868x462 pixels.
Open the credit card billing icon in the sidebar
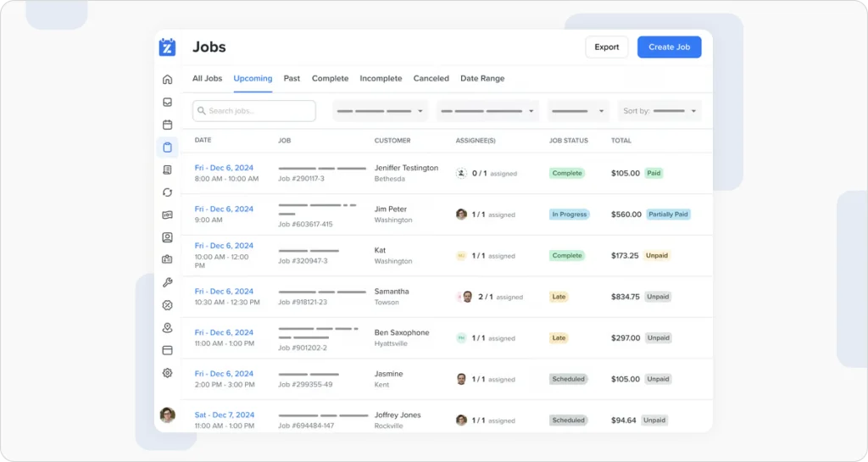coord(167,350)
